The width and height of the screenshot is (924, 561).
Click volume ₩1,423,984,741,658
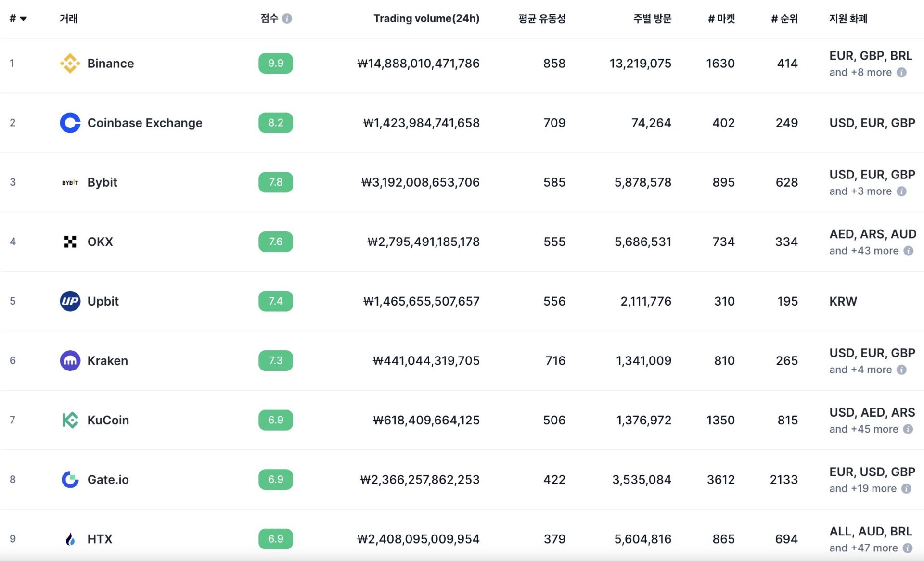[421, 123]
